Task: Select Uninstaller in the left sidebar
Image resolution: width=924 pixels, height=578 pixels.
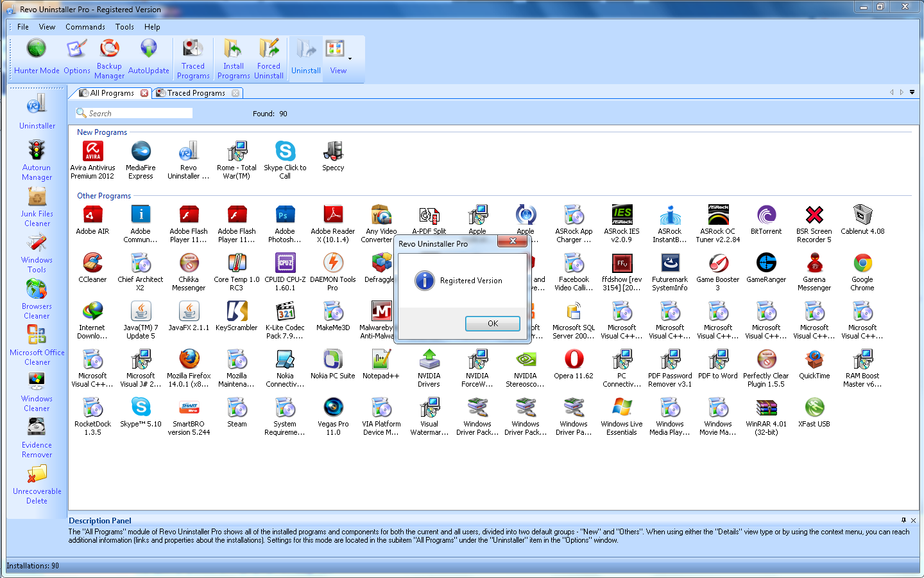Action: coord(37,112)
